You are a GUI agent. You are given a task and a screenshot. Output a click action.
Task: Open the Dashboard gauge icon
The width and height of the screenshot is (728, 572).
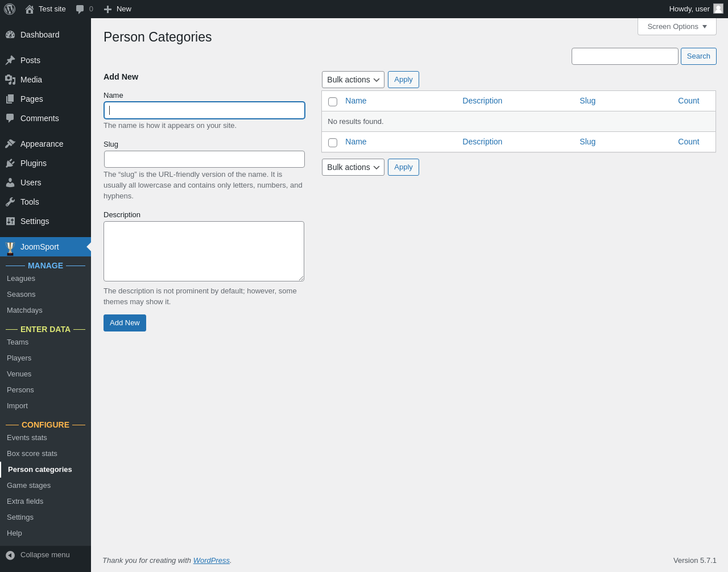pyautogui.click(x=10, y=35)
